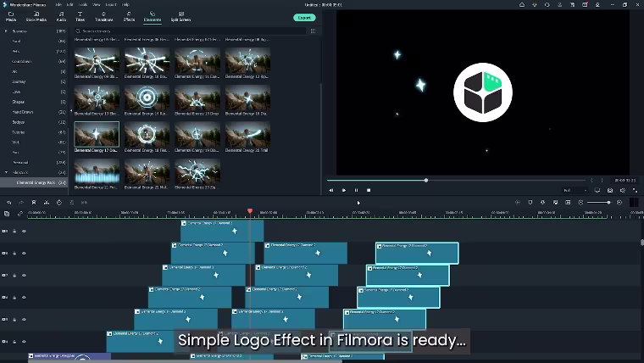Click the redo icon in timeline toolbar
The width and height of the screenshot is (644, 363).
(x=21, y=202)
